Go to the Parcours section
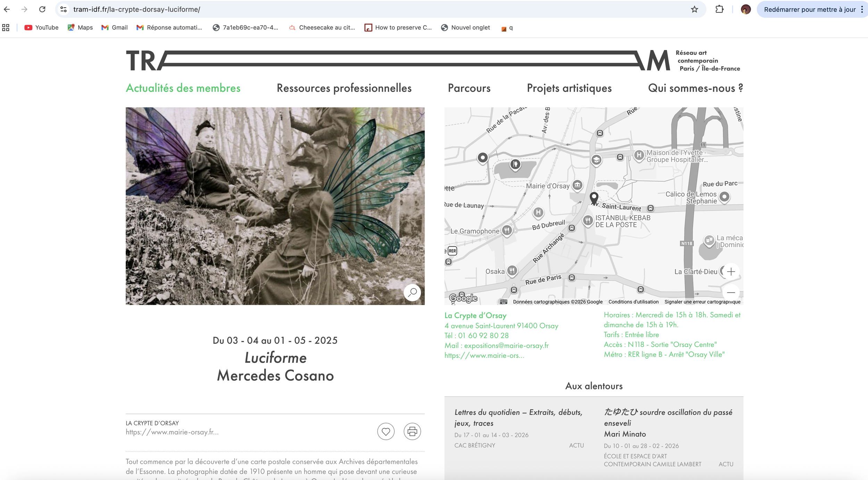The width and height of the screenshot is (868, 480). [469, 88]
